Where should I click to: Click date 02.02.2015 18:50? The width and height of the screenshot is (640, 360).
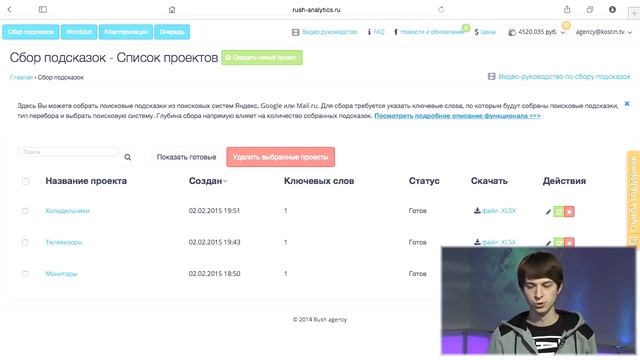[214, 274]
